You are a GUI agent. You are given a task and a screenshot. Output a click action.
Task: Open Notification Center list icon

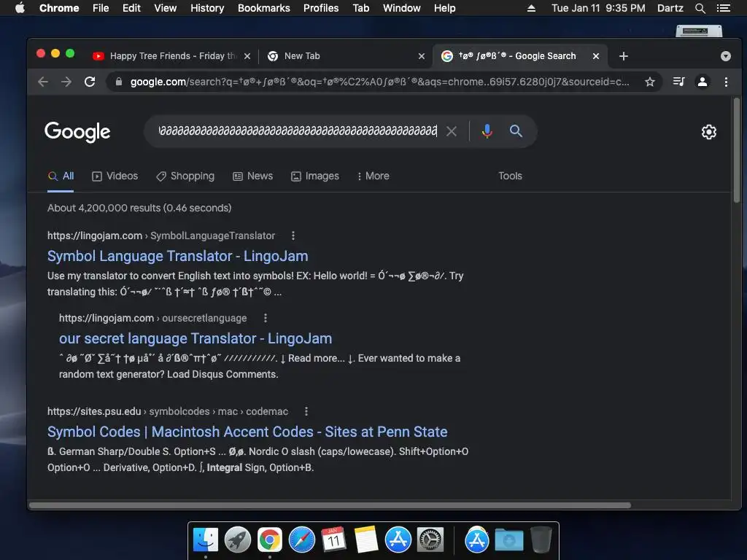(x=723, y=8)
